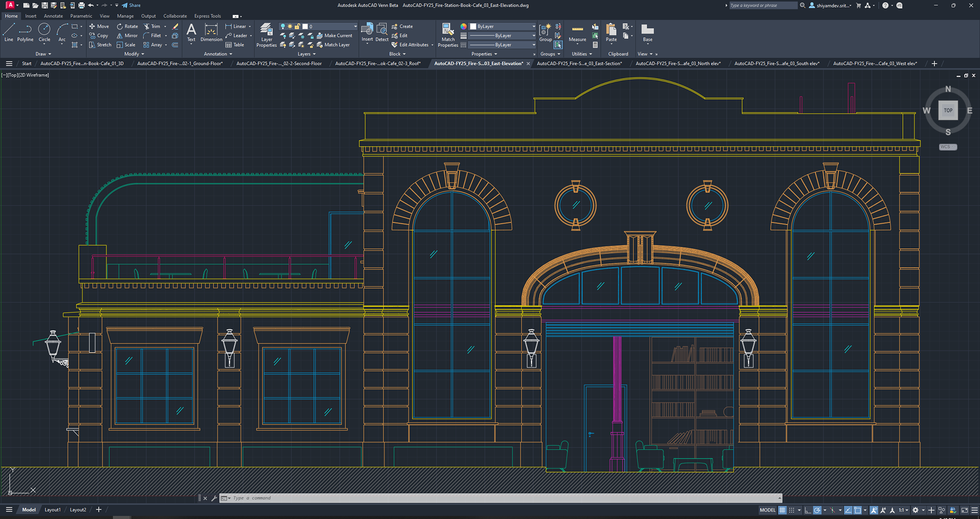
Task: Open the annotation scale 1:1 dropdown
Action: (903, 510)
